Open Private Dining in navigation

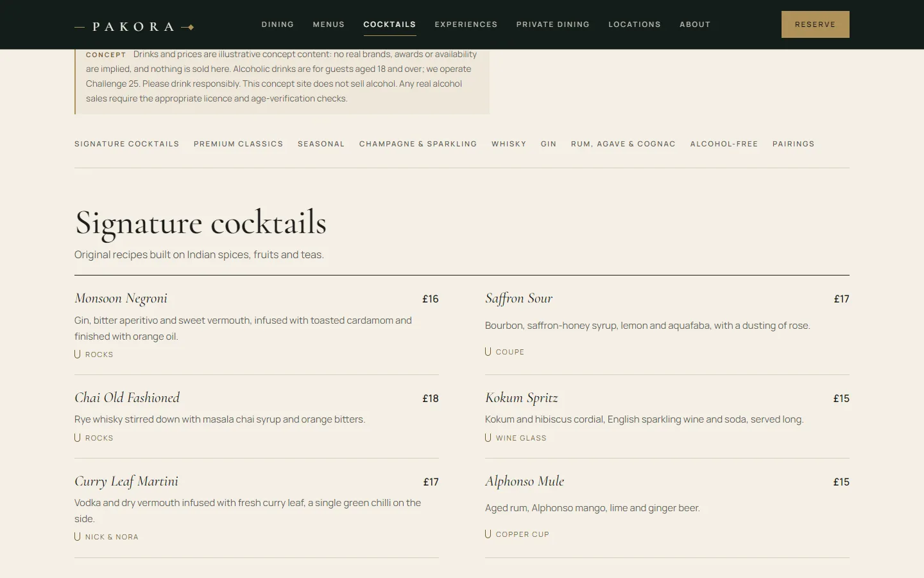coord(553,24)
